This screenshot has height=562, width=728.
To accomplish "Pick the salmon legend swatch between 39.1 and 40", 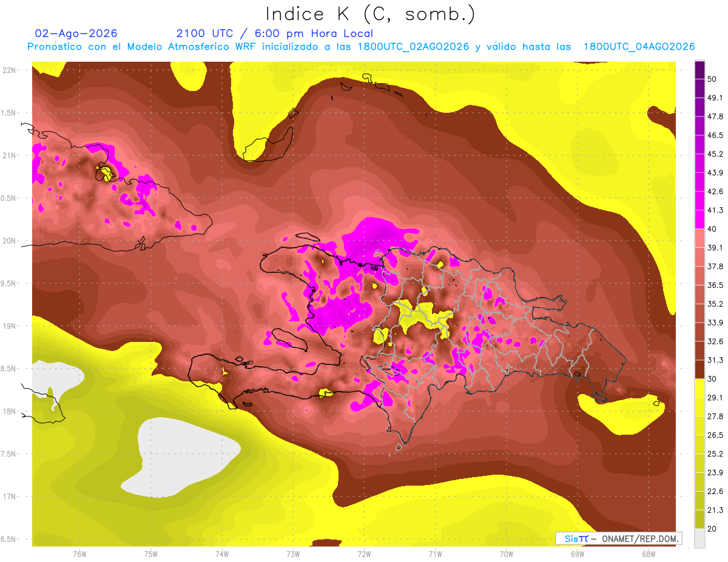I will tap(699, 238).
